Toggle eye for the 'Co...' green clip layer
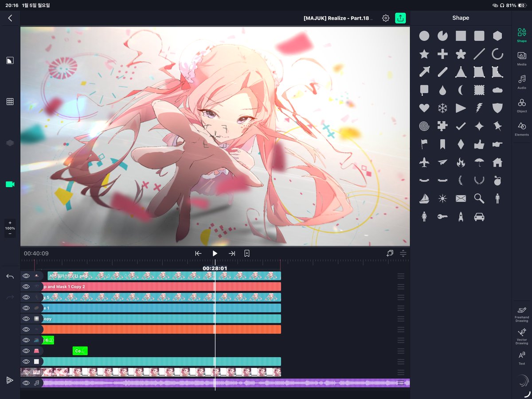This screenshot has height=399, width=532. tap(26, 351)
